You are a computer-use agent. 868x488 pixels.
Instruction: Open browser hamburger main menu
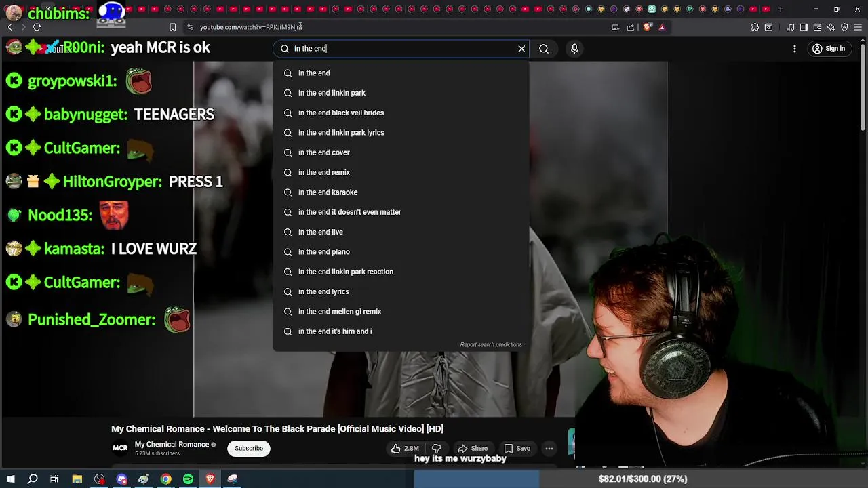tap(858, 27)
